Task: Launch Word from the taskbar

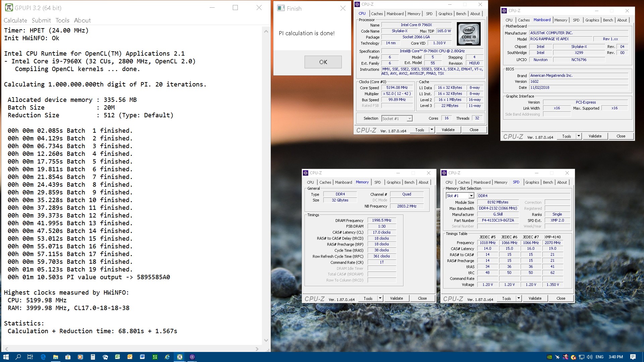Action: coord(142,357)
